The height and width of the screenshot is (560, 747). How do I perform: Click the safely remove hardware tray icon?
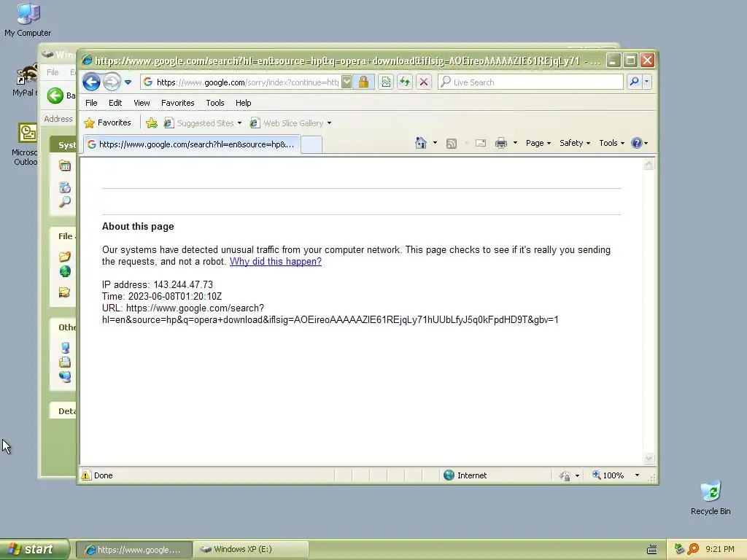click(679, 550)
